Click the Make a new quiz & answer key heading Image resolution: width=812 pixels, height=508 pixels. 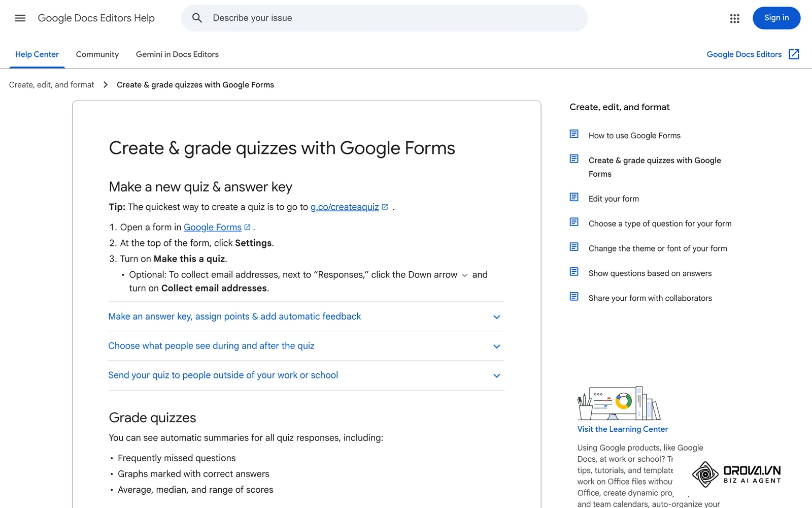(200, 187)
